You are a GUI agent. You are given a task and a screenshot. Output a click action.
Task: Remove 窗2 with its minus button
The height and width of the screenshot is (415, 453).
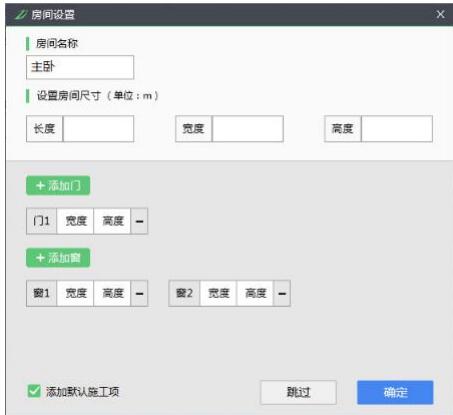pyautogui.click(x=282, y=293)
